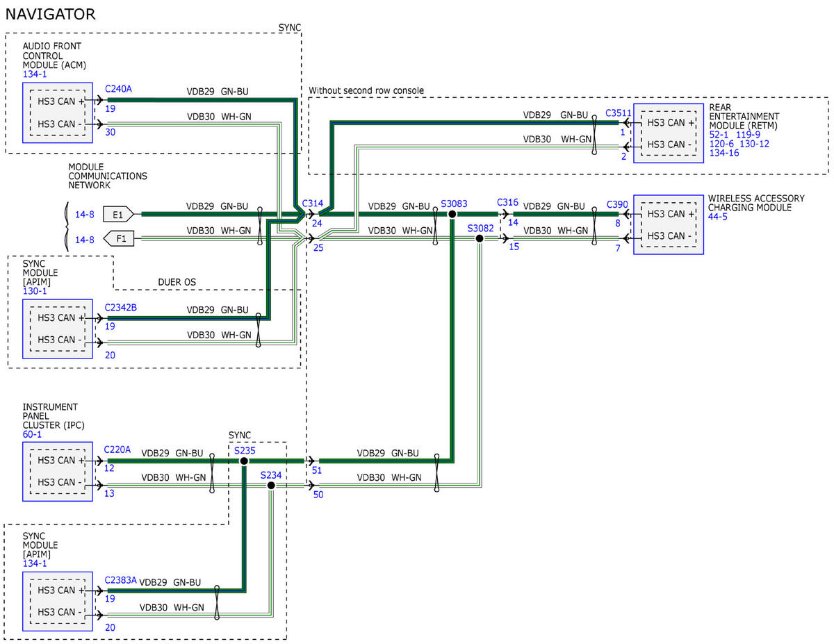
Task: Open connector C2342B reference
Action: [x=121, y=306]
